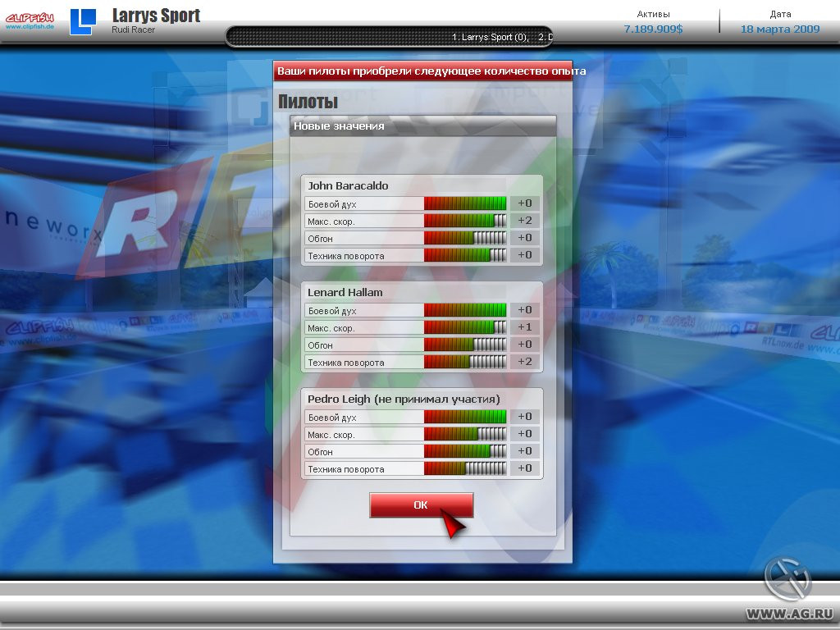The height and width of the screenshot is (630, 840).
Task: Click the Rudi Racer manager name
Action: point(134,30)
